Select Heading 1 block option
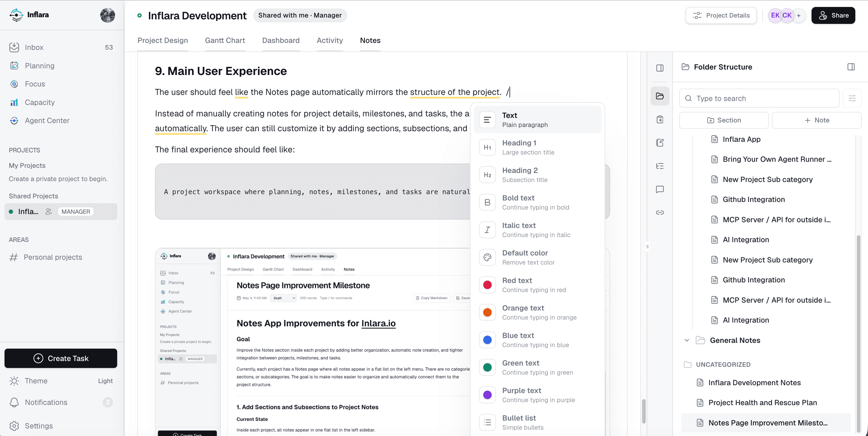Viewport: 868px width, 436px height. tap(538, 147)
